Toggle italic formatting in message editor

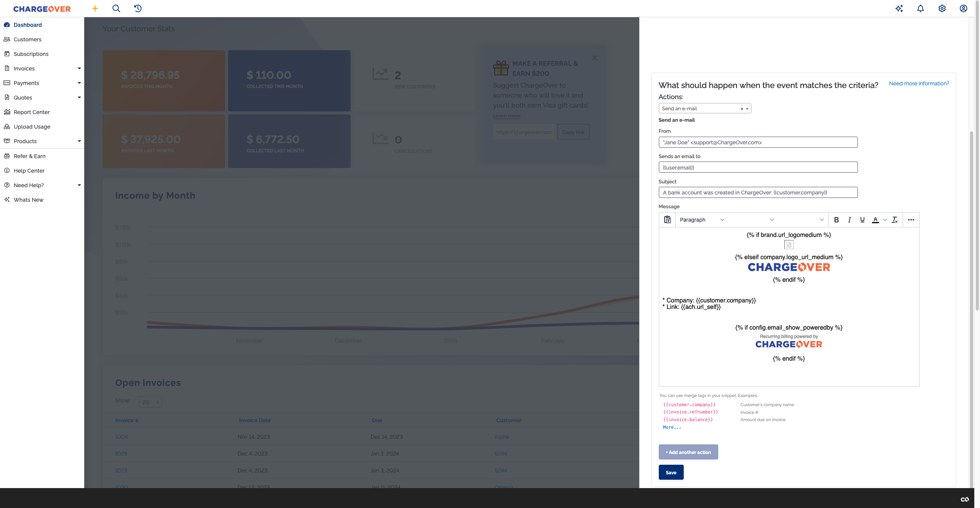pyautogui.click(x=849, y=220)
